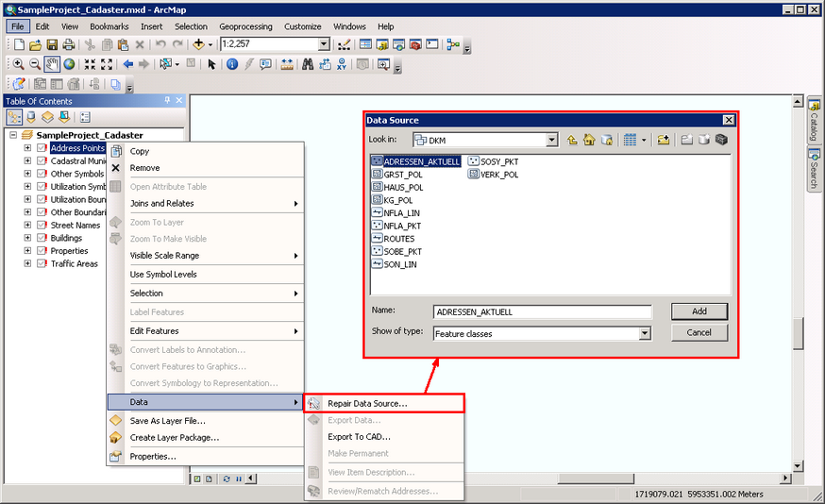Viewport: 825px width, 504px height.
Task: Expand the Traffic Areas layer node
Action: point(27,263)
